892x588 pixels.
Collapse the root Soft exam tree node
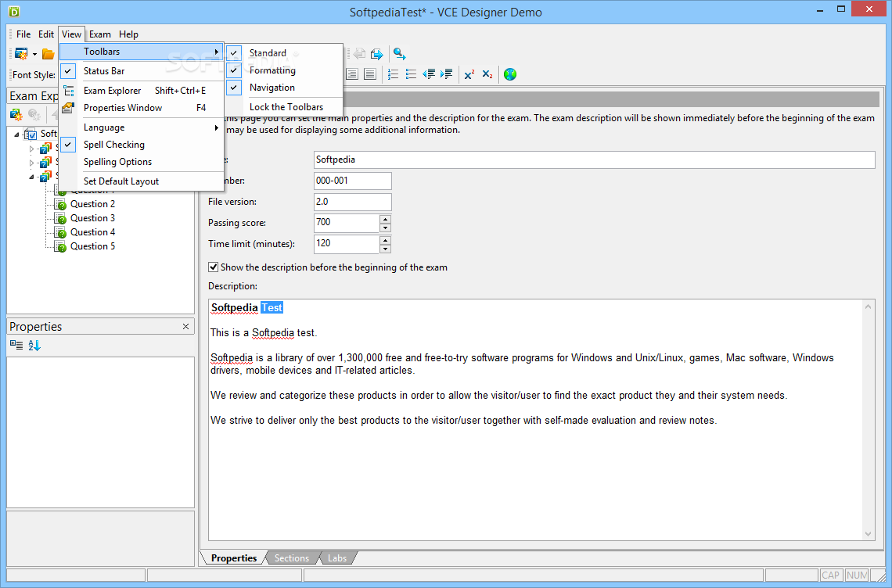coord(16,134)
